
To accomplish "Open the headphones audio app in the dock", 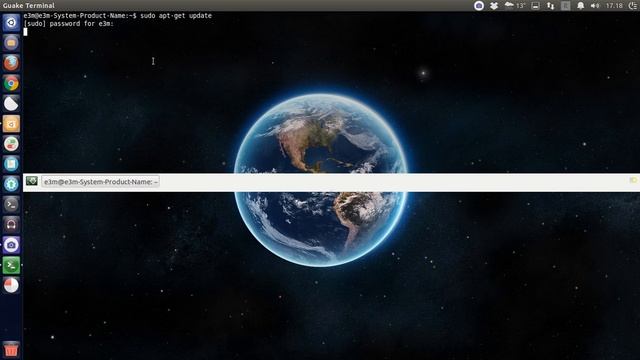I will pos(11,224).
